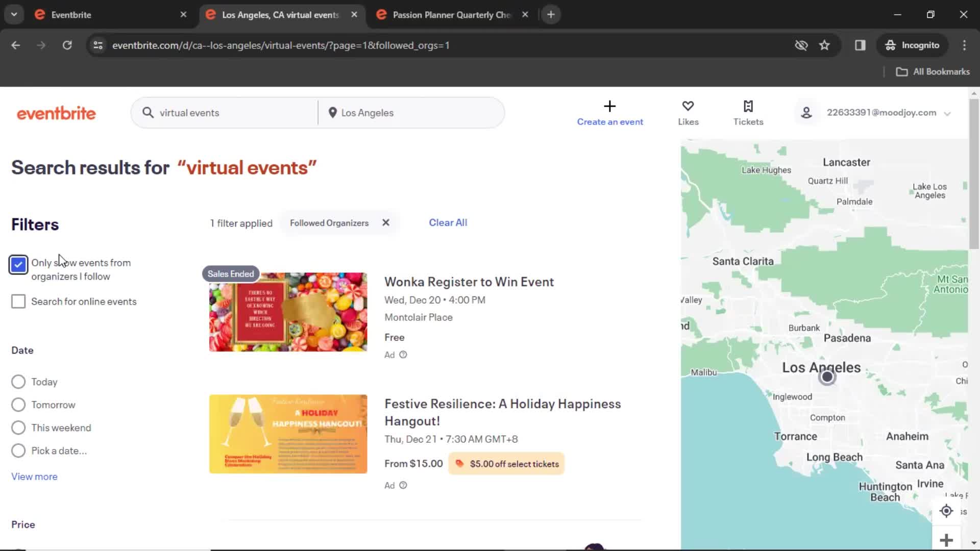
Task: Click the search magnifier icon
Action: tap(148, 112)
